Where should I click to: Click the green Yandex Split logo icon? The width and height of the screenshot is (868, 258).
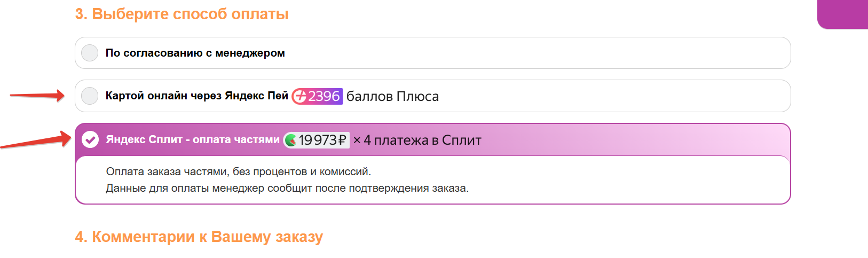coord(291,140)
